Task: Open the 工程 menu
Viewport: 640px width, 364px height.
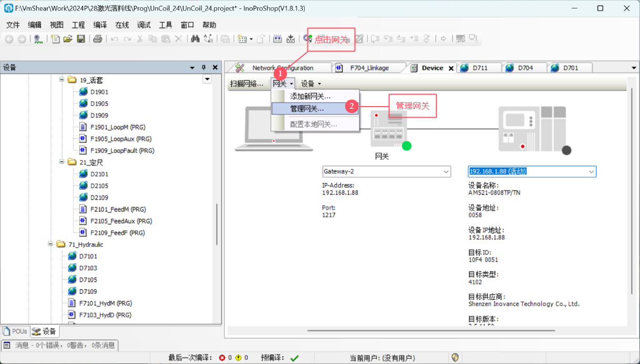Action: click(x=78, y=25)
